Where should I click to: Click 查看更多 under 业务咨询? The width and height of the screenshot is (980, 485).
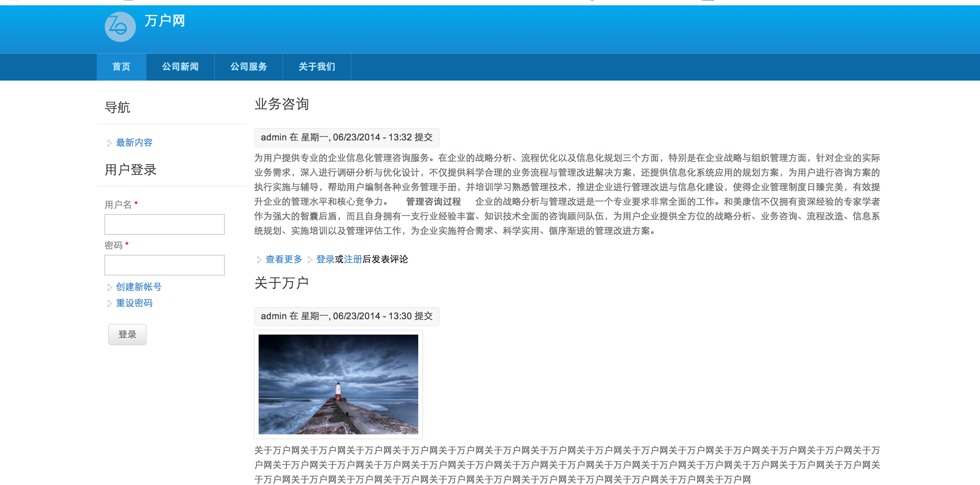coord(284,259)
